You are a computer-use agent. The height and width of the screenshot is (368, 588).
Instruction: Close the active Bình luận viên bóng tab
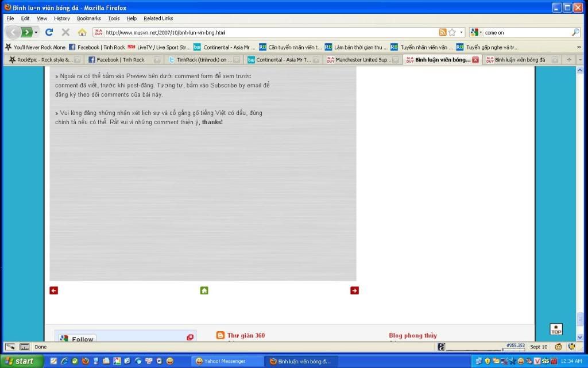[x=475, y=60]
